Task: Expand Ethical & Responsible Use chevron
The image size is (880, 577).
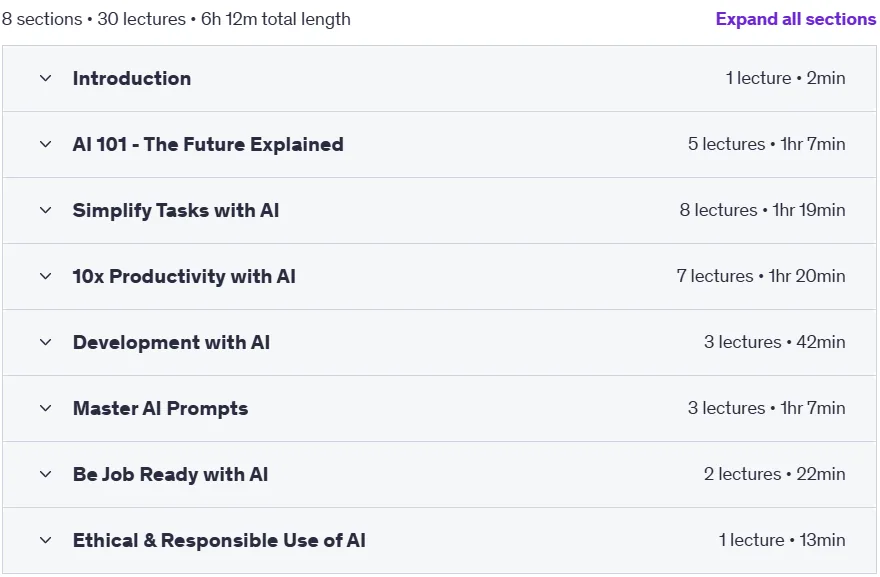Action: [45, 540]
